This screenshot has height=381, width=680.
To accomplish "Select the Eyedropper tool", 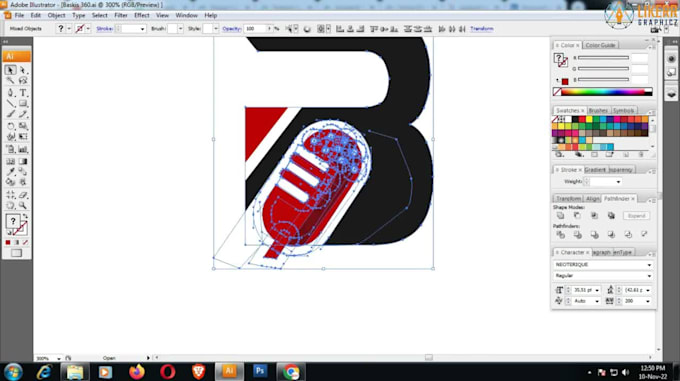I will [x=10, y=172].
